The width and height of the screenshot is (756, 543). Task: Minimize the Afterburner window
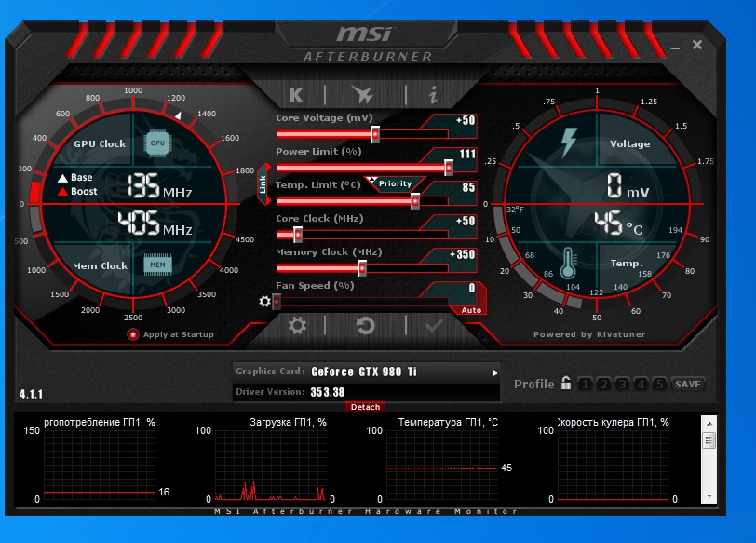(675, 48)
